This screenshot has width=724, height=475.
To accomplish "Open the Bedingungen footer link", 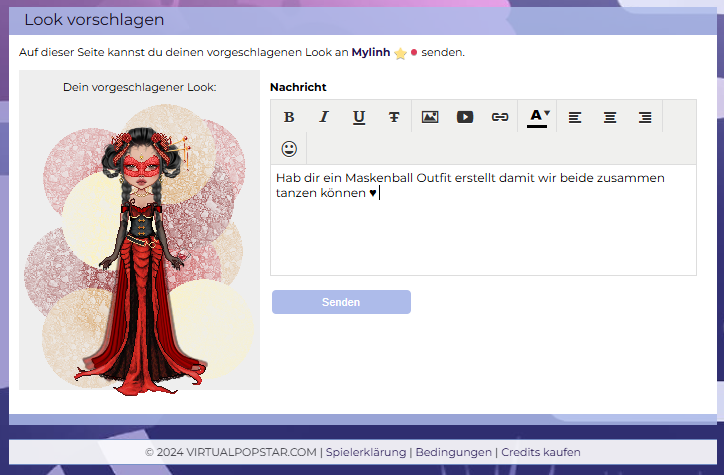I will click(x=454, y=452).
